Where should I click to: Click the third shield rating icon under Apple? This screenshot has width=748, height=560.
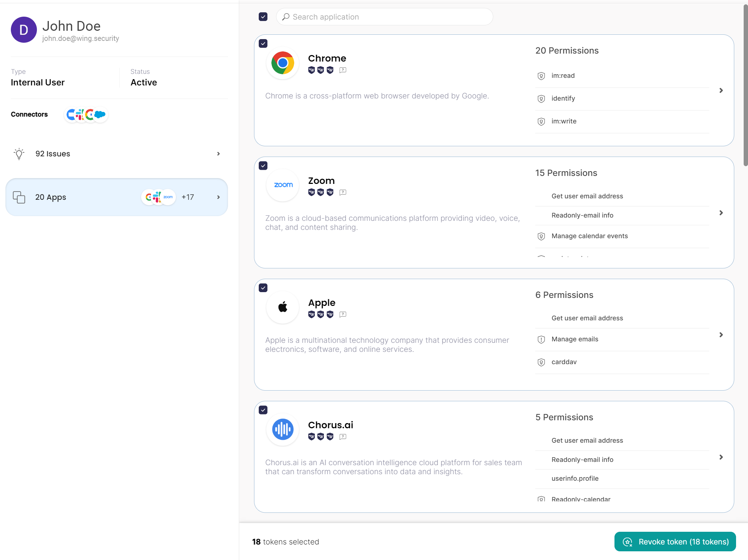tap(330, 314)
